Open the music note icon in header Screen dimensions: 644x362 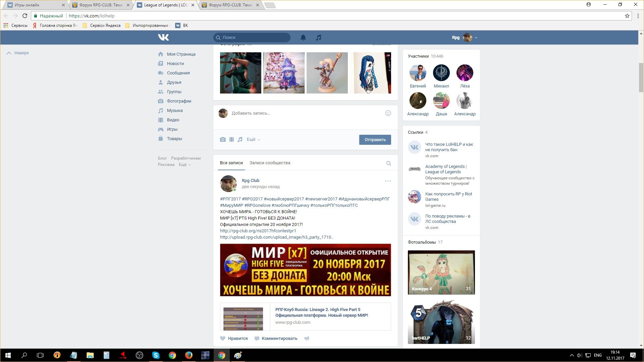(x=319, y=38)
